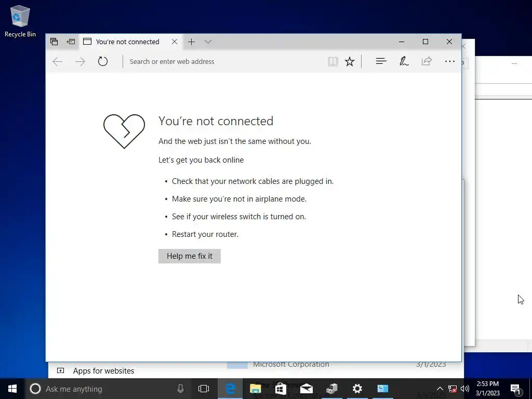Select Apps for websites in Settings window

(103, 371)
